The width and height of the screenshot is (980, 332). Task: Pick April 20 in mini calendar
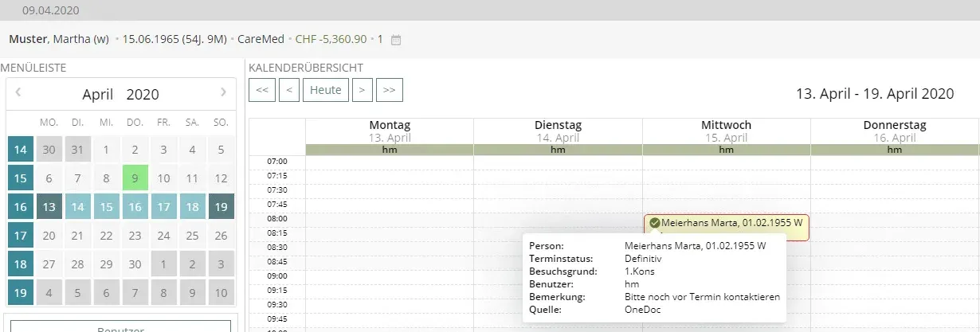(49, 236)
